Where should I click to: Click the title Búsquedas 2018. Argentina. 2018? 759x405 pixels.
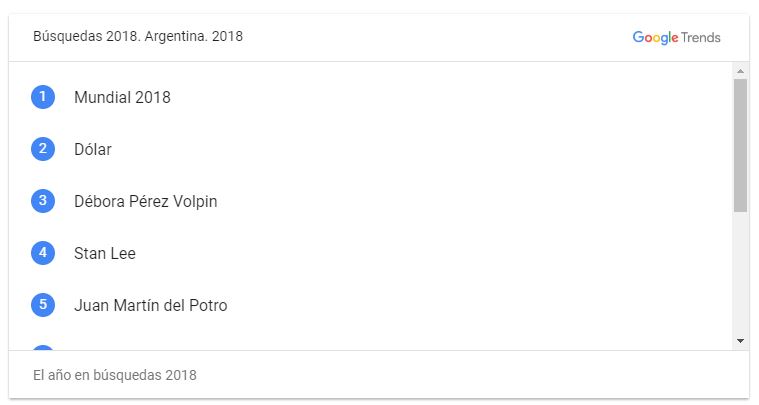[x=138, y=36]
